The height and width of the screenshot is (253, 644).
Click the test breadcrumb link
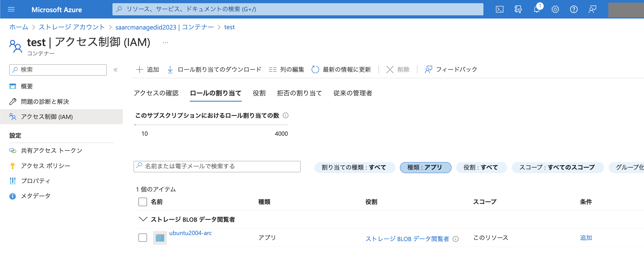[x=229, y=27]
